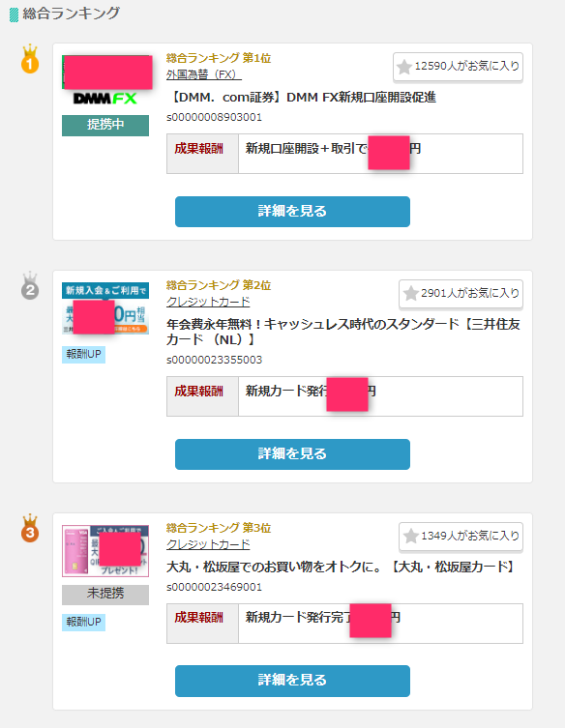
Task: Click the 報酬UP badge under 三井住友カード banner
Action: click(83, 355)
